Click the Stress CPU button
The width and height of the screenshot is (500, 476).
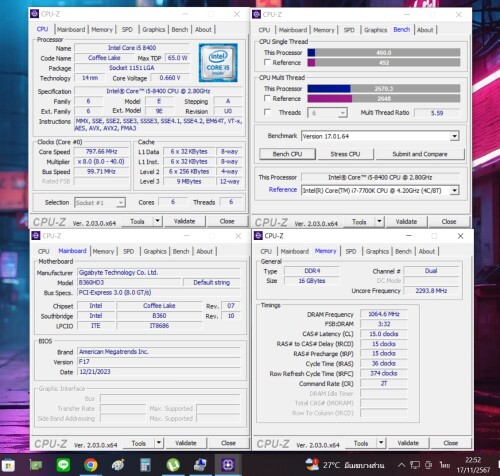345,154
